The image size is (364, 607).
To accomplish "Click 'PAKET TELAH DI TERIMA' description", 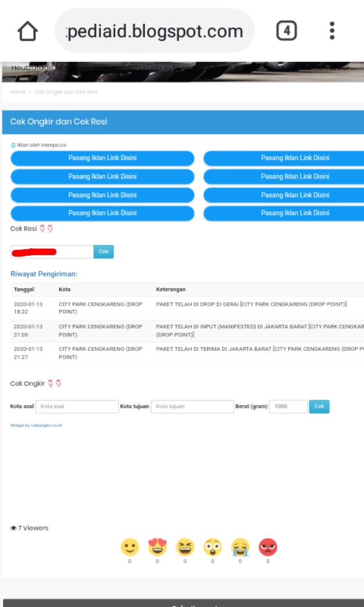I will pos(260,349).
